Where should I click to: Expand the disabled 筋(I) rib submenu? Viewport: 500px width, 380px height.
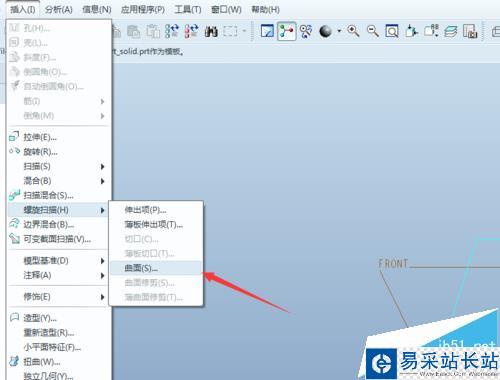pos(58,101)
